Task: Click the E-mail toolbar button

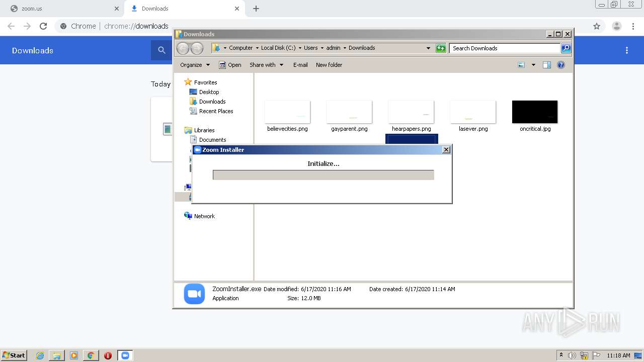Action: tap(300, 65)
